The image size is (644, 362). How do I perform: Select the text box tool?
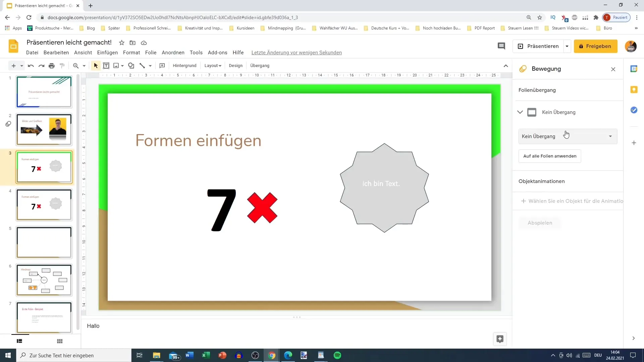[106, 66]
